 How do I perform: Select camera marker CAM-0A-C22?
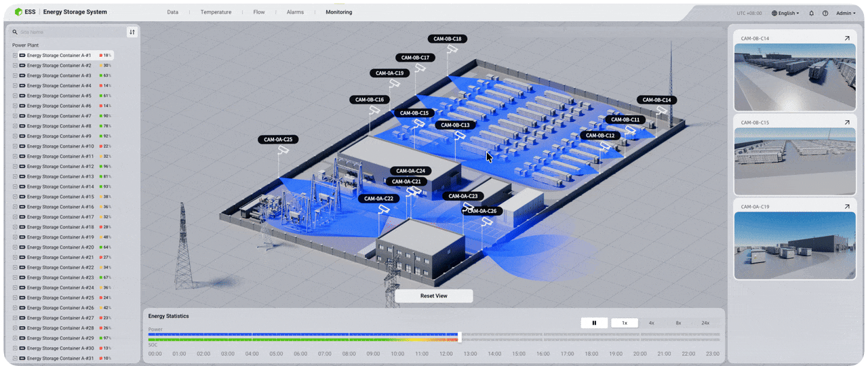click(378, 199)
